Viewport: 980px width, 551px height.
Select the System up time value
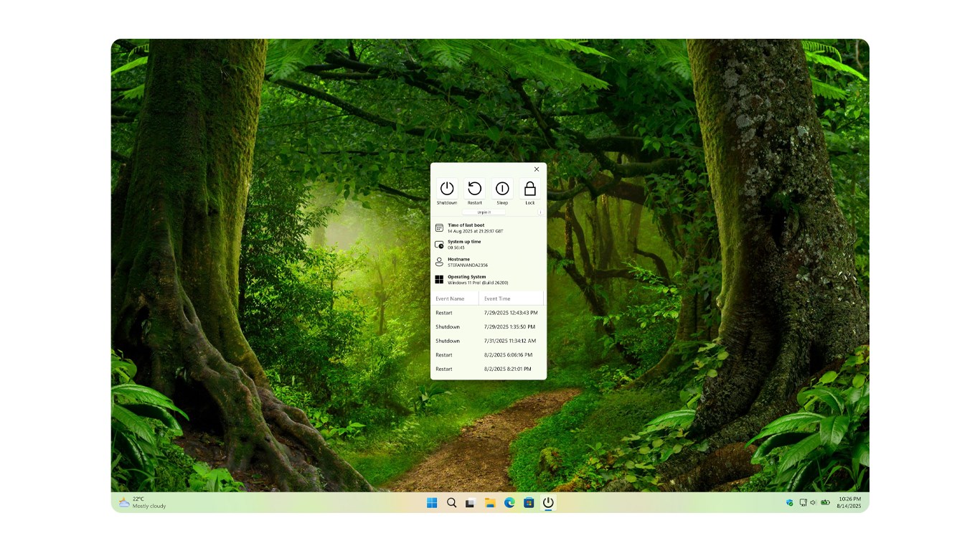coord(456,248)
